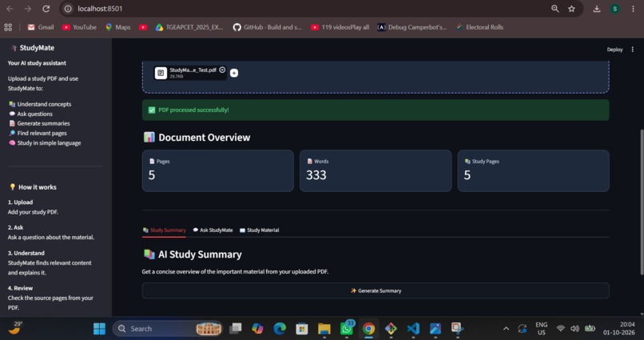Click the page vertical scrollbar
Image resolution: width=644 pixels, height=340 pixels.
click(642, 202)
